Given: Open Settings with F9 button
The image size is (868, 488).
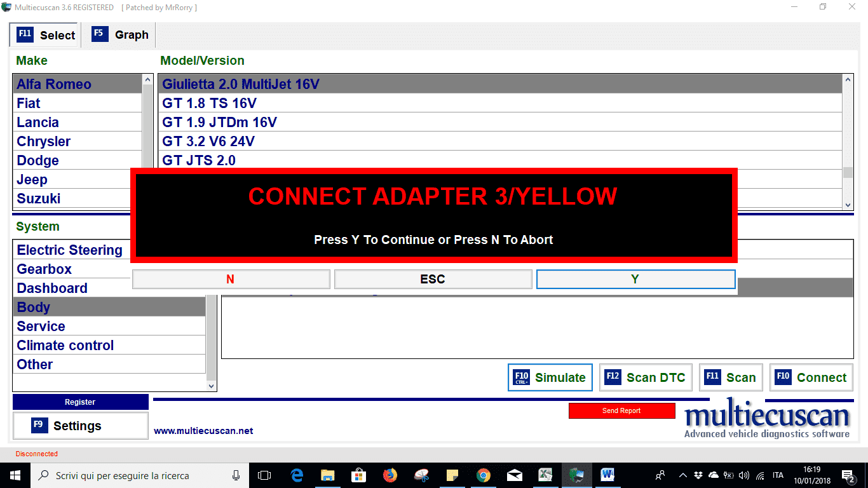Looking at the screenshot, I should click(x=80, y=426).
